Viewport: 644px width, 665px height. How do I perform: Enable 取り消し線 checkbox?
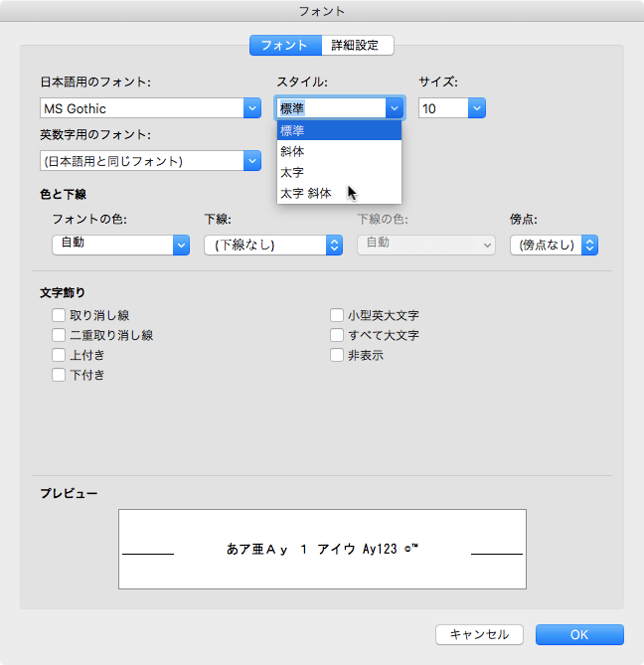pyautogui.click(x=59, y=315)
